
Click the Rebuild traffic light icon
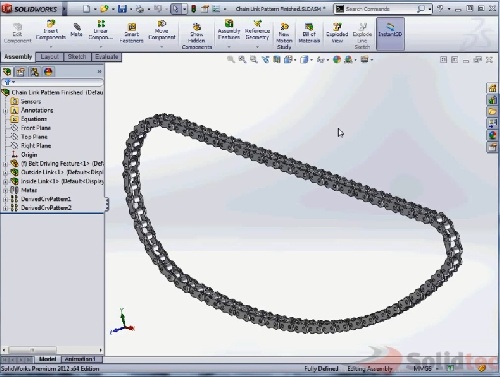click(x=193, y=9)
